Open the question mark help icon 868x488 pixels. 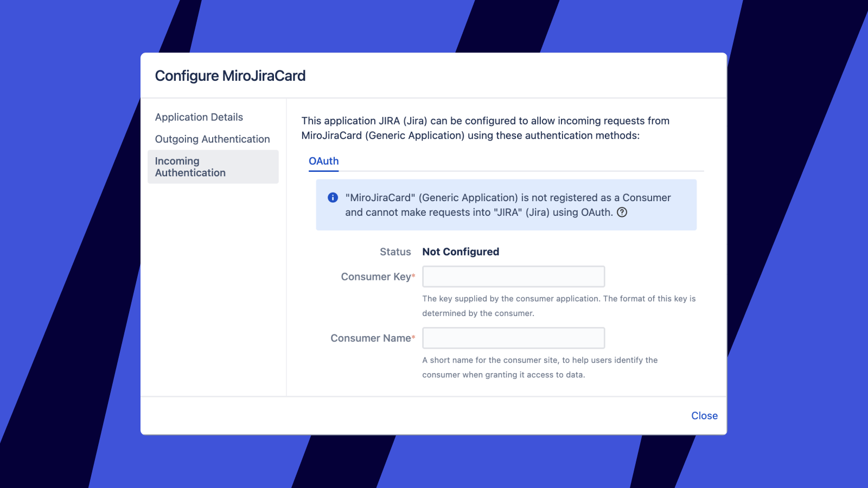tap(622, 213)
